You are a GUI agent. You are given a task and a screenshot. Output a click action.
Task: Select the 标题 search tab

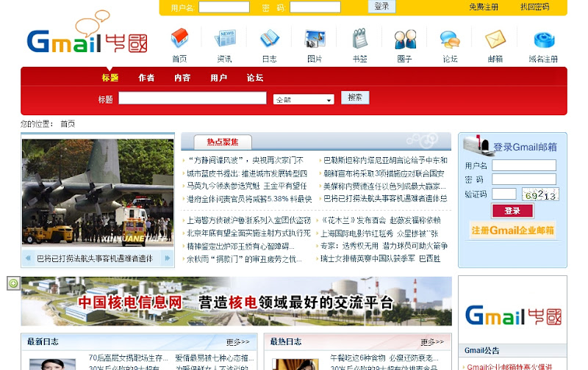(110, 78)
